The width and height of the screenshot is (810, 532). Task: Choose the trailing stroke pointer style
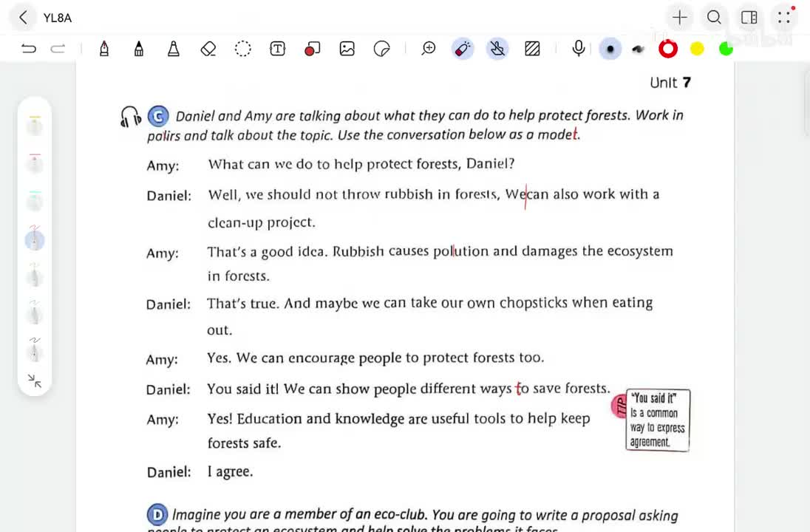[x=639, y=49]
